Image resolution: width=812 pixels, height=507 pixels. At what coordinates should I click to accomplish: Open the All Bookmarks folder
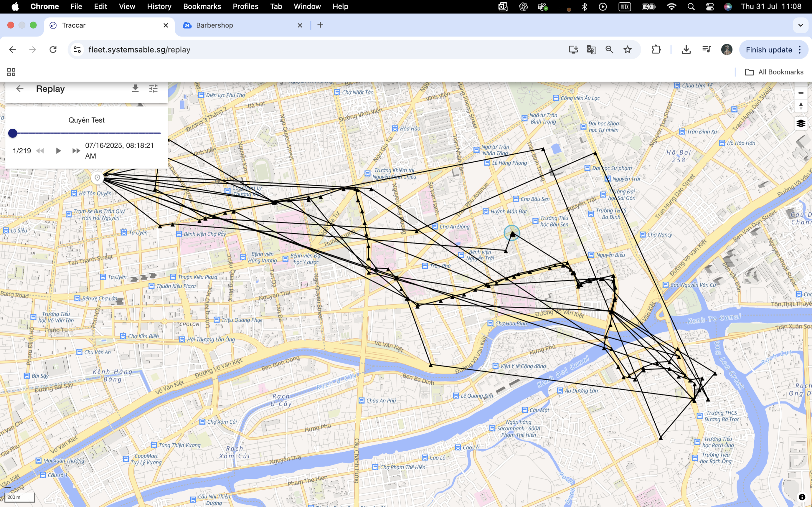(774, 72)
